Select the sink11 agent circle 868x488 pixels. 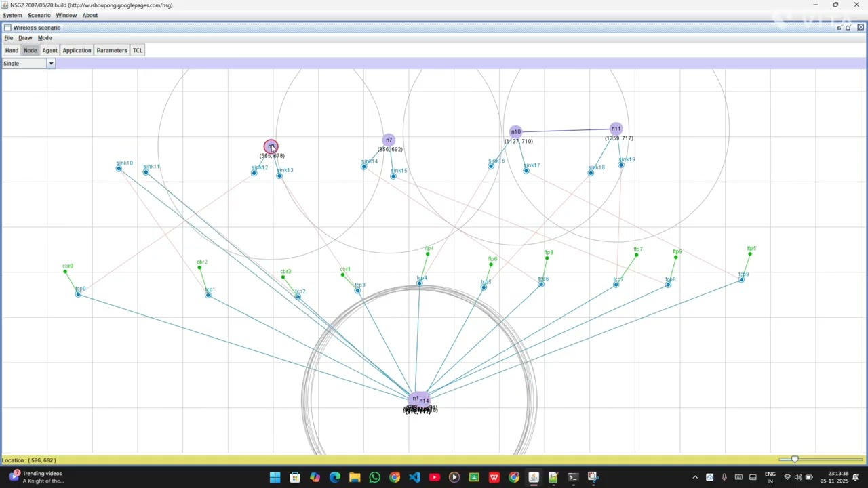(146, 172)
